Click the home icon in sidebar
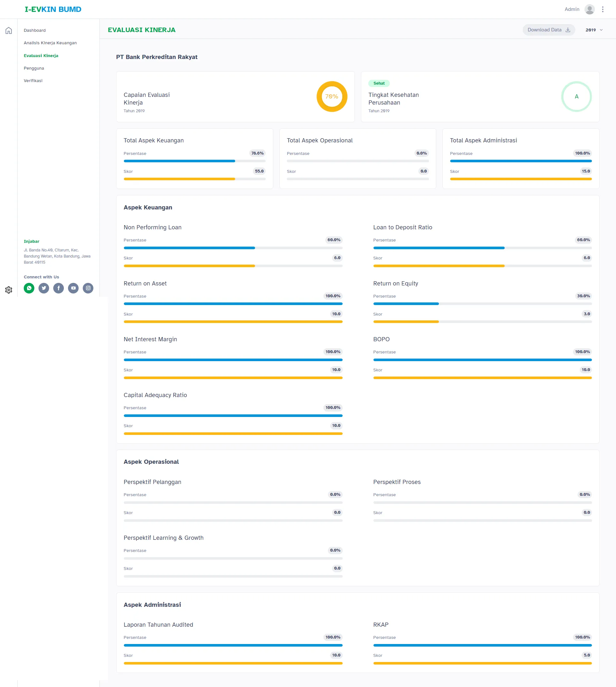Viewport: 616px width, 687px height. point(8,30)
